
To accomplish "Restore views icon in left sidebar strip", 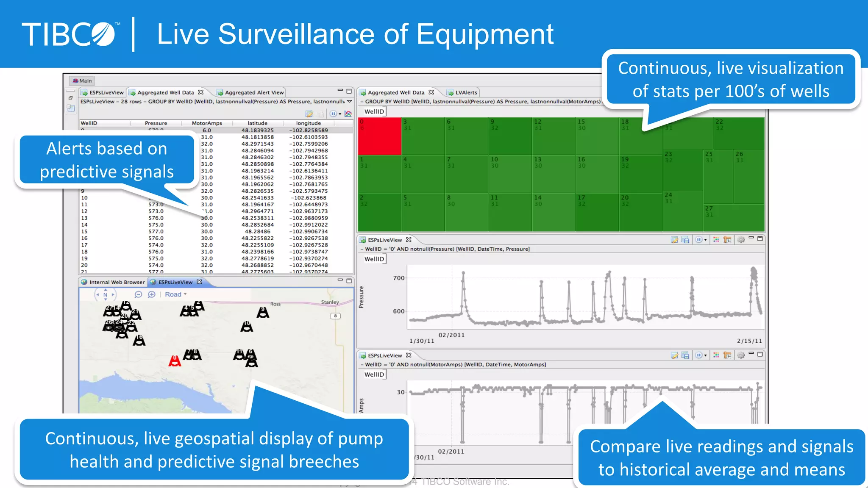I will tap(71, 98).
